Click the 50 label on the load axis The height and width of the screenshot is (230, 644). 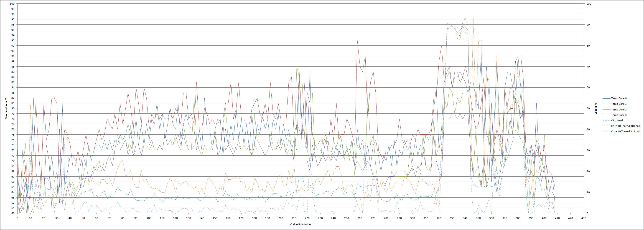588,108
